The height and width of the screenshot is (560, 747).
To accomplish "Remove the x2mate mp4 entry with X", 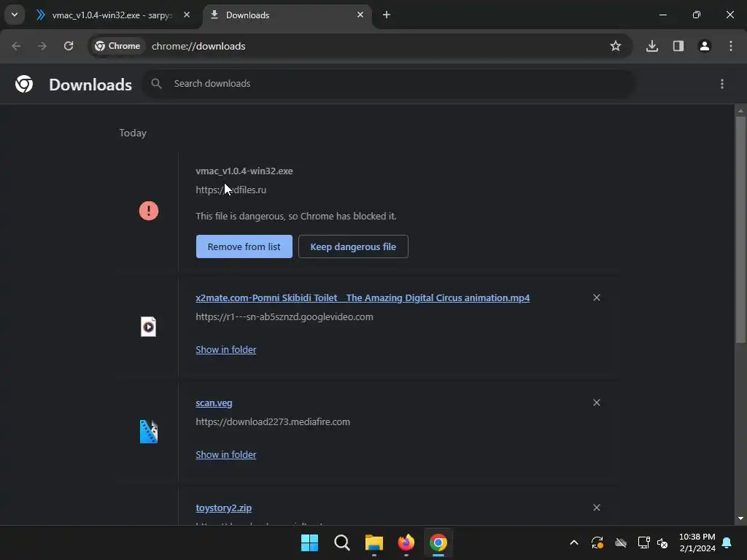I will coord(597,297).
